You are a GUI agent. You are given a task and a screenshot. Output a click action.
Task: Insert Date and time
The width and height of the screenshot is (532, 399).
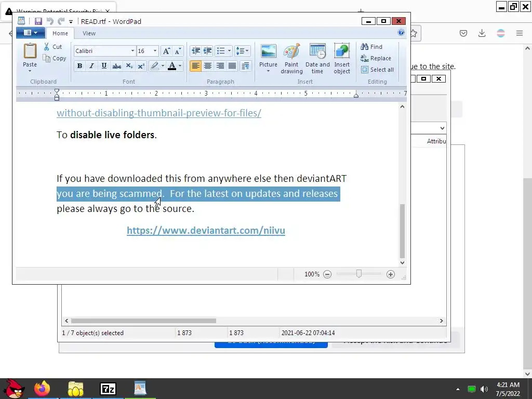(317, 58)
